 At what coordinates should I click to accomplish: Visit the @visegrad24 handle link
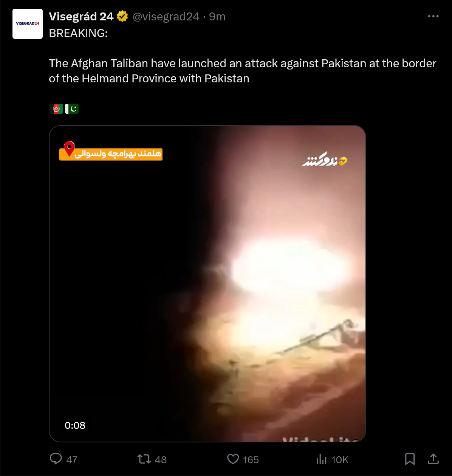(x=166, y=17)
